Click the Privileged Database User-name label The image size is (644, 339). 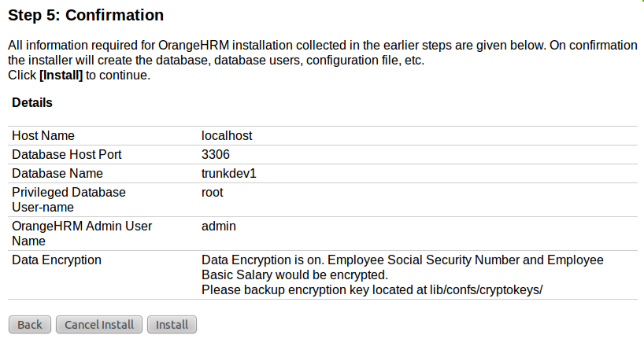[x=68, y=199]
